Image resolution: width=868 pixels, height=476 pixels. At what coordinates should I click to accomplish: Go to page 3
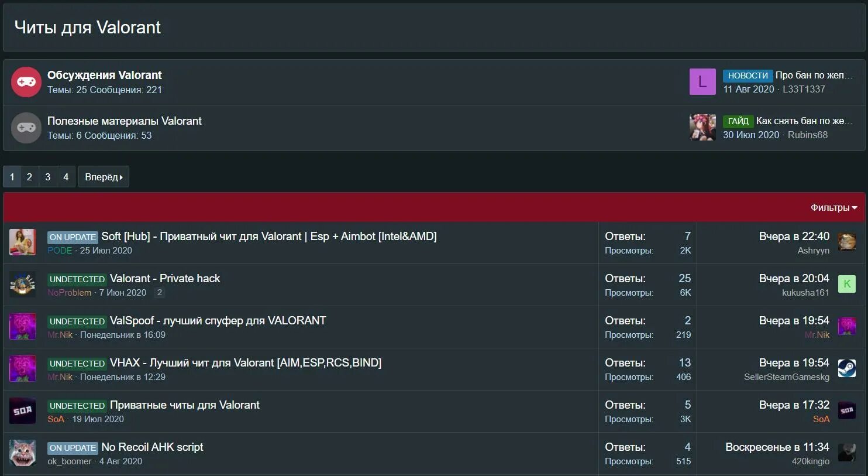pyautogui.click(x=48, y=177)
